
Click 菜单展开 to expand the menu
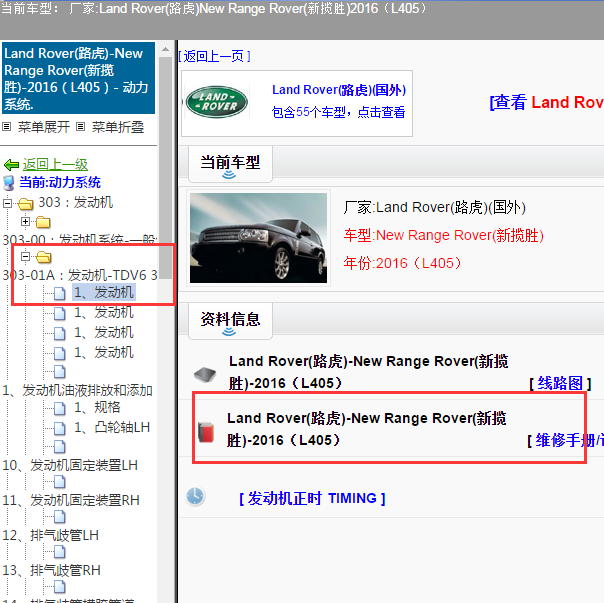click(x=44, y=127)
